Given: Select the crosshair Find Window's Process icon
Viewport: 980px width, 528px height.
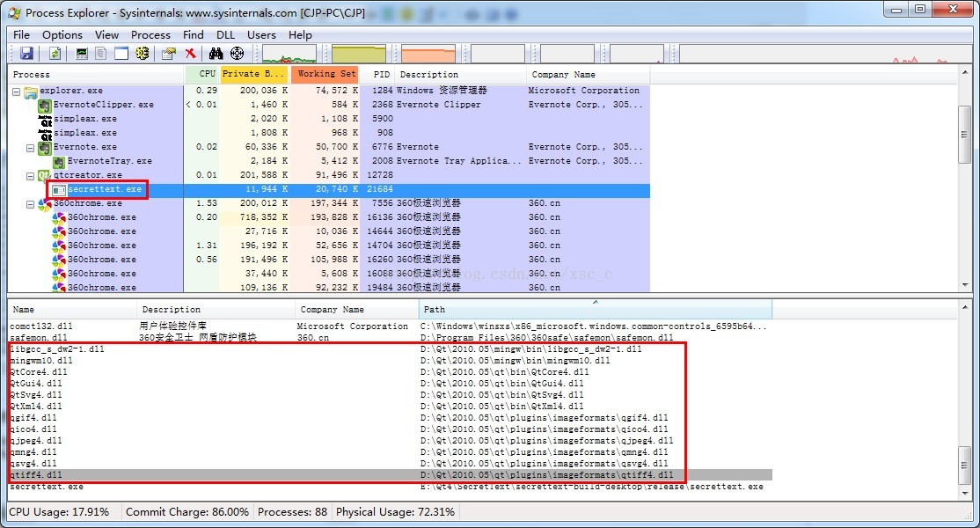Looking at the screenshot, I should pyautogui.click(x=237, y=54).
